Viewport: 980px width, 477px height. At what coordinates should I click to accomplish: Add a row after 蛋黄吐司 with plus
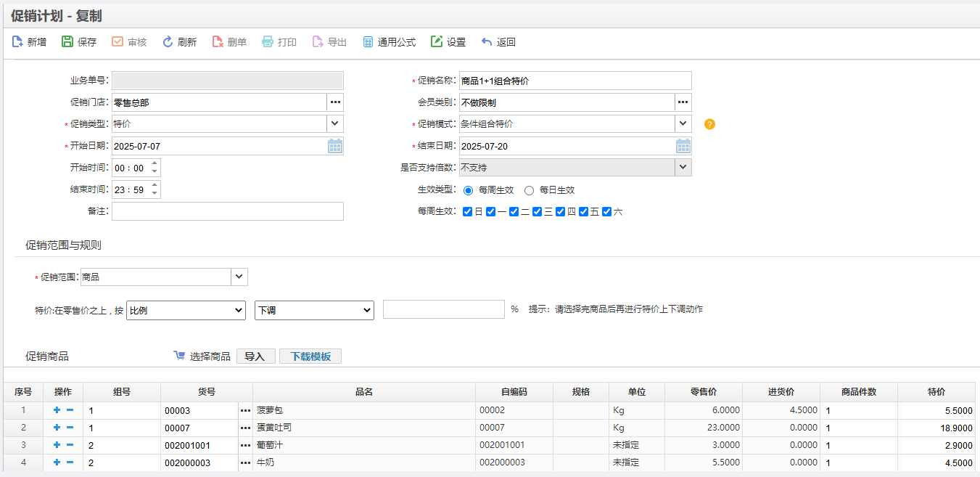[x=57, y=428]
